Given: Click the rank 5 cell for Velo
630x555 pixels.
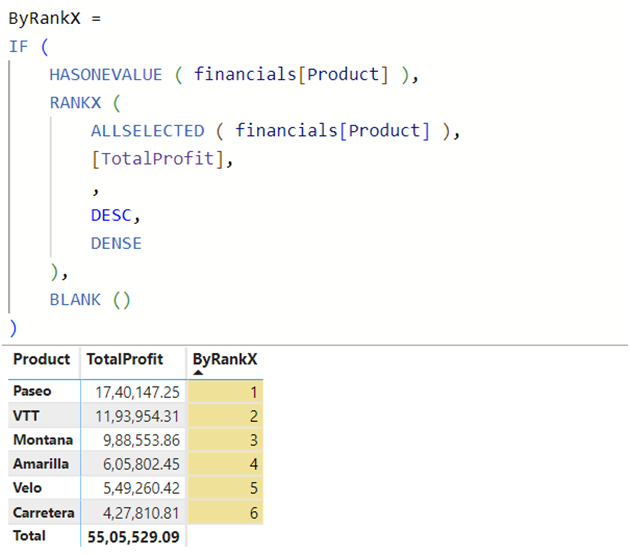Looking at the screenshot, I should pos(225,488).
